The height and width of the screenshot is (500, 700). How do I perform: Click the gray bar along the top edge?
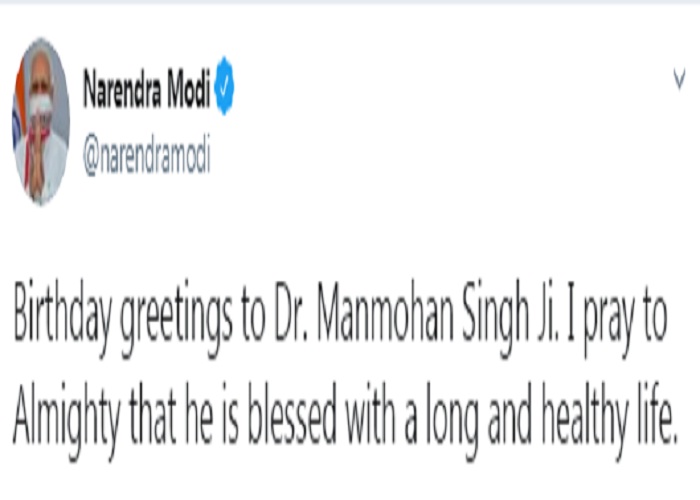point(350,2)
